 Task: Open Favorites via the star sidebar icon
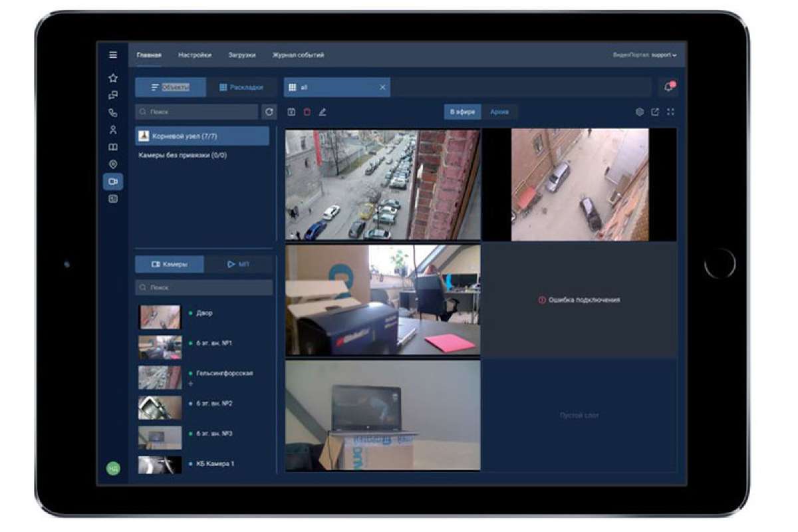113,78
